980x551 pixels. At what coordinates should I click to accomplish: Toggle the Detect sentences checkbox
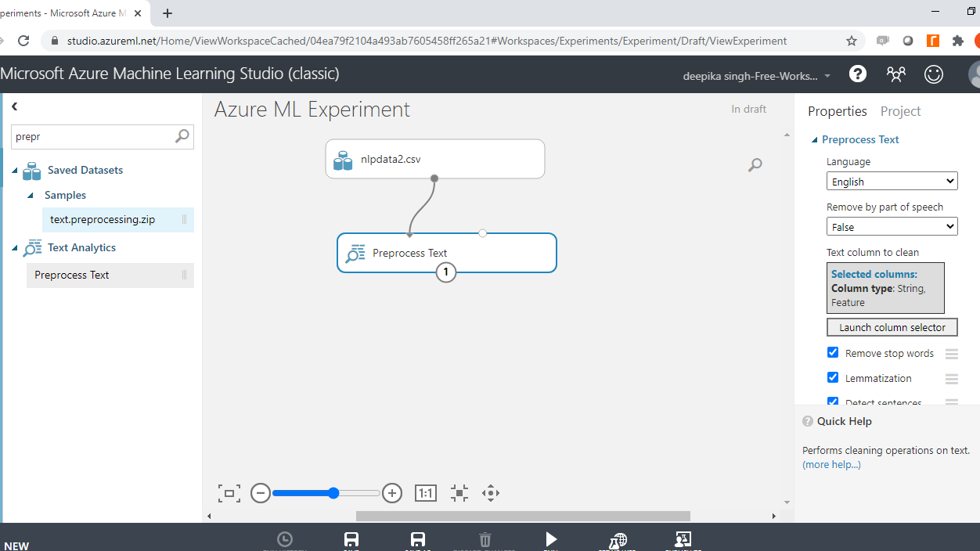(833, 402)
